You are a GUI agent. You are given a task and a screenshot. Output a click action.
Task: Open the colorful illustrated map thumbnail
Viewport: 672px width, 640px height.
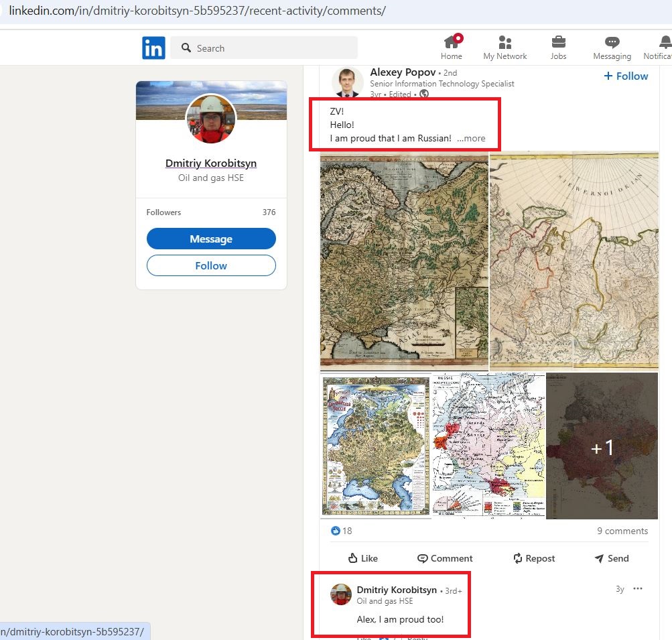pyautogui.click(x=376, y=446)
